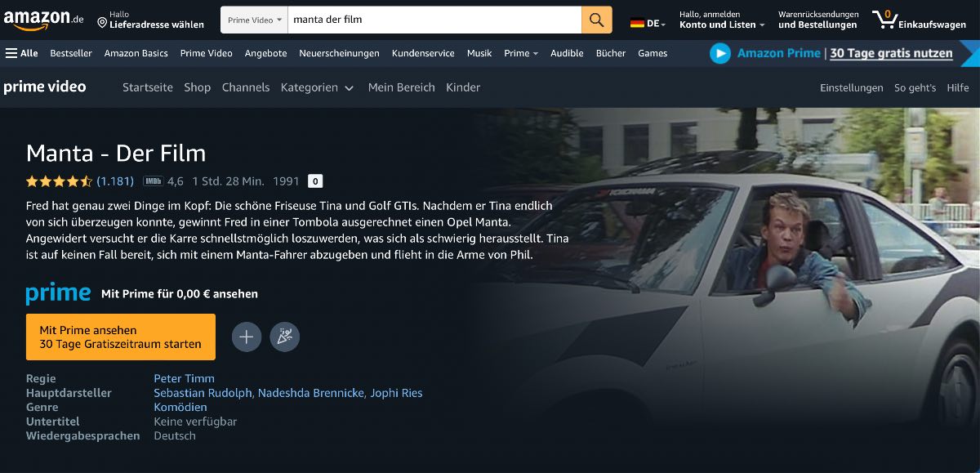
Task: Open Kundenservice in the nav bar
Action: 423,53
